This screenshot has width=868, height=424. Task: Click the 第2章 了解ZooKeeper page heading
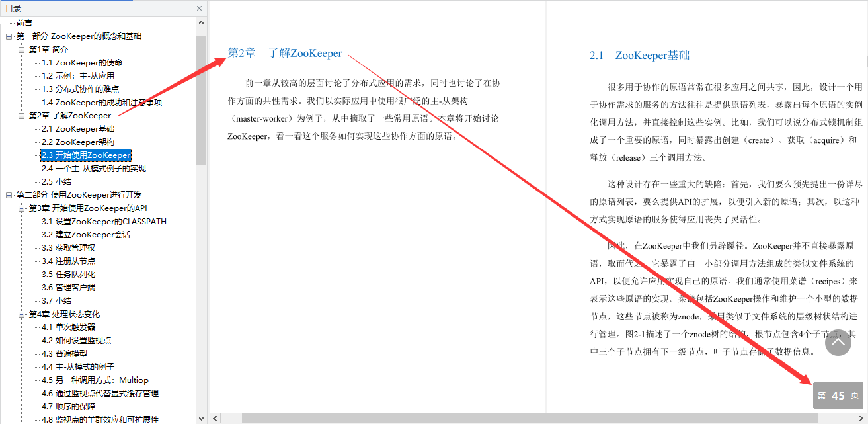pyautogui.click(x=285, y=53)
